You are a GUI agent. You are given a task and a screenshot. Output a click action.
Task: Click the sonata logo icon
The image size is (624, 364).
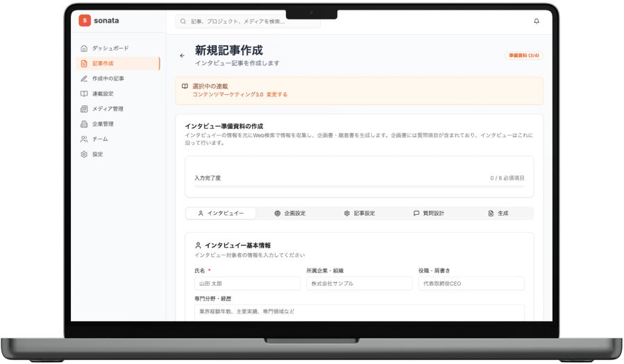(x=85, y=20)
